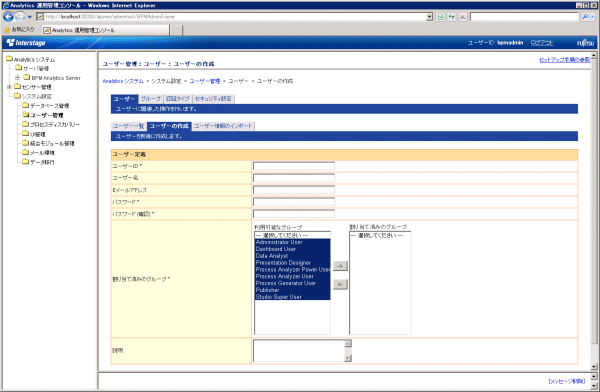
Task: Click the パスワード (確認) input field
Action: coord(294,214)
